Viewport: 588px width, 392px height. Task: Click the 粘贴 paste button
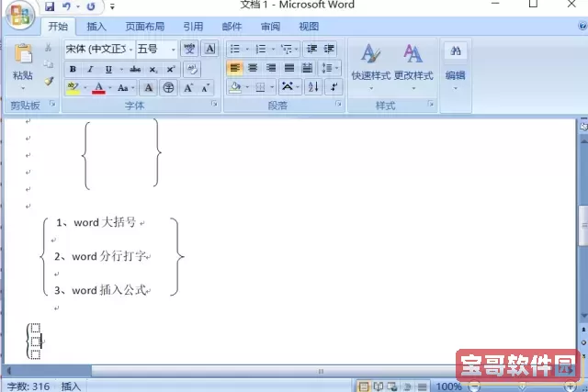(23, 67)
